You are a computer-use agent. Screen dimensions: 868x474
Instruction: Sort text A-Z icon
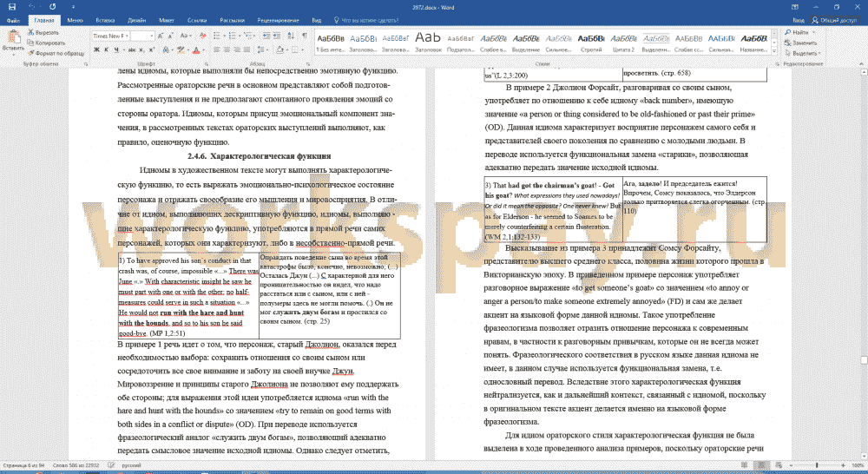click(292, 36)
